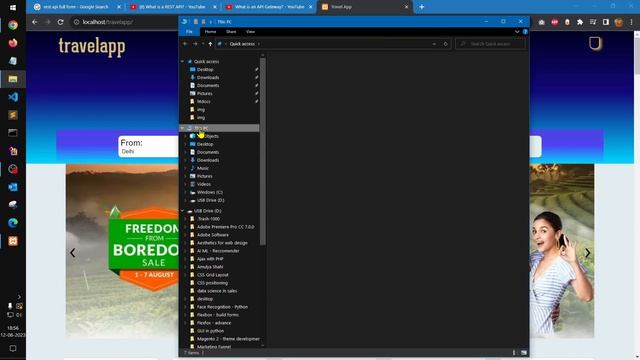Viewport: 640px width, 360px height.
Task: Open new tab in Chrome
Action: tap(422, 7)
